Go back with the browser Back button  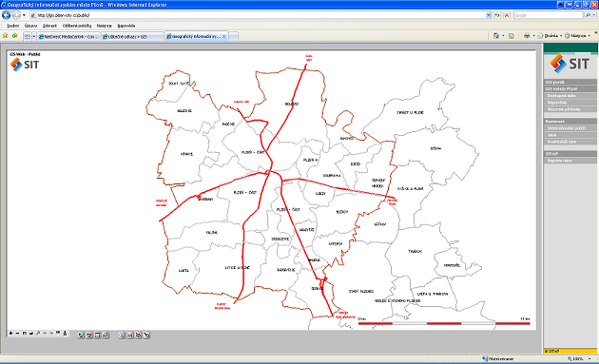[x=6, y=15]
